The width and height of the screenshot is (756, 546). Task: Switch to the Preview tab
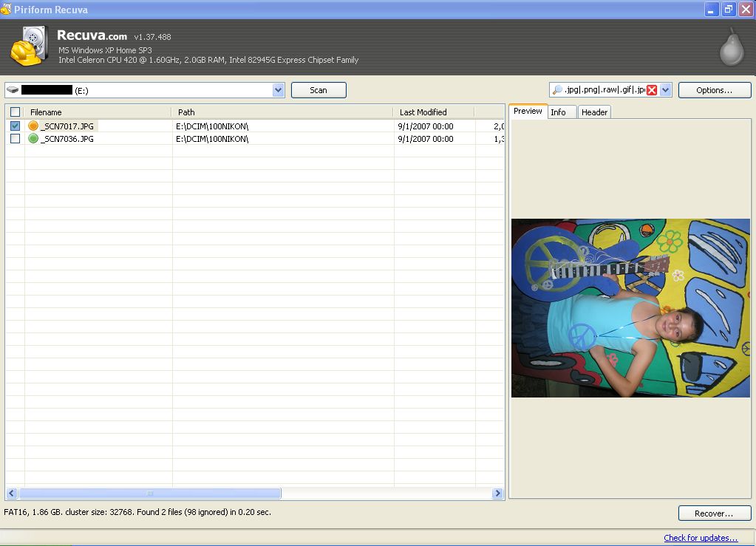pyautogui.click(x=528, y=112)
